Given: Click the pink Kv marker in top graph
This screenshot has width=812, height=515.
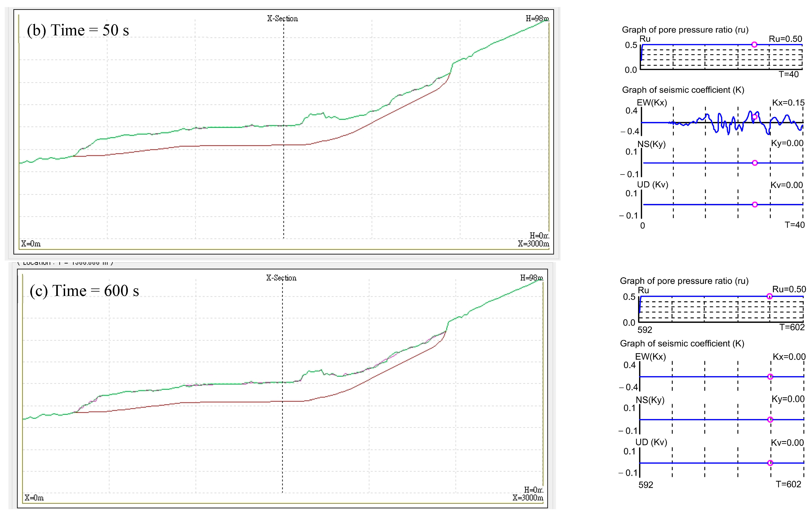Looking at the screenshot, I should [755, 205].
